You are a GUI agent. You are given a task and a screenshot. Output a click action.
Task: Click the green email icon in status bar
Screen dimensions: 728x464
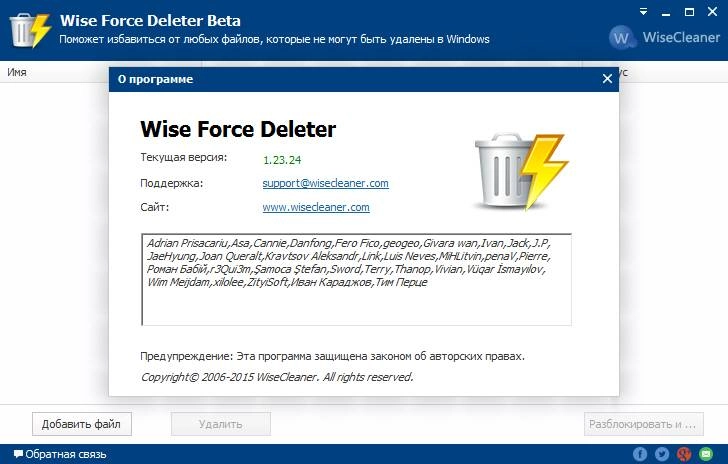point(706,454)
